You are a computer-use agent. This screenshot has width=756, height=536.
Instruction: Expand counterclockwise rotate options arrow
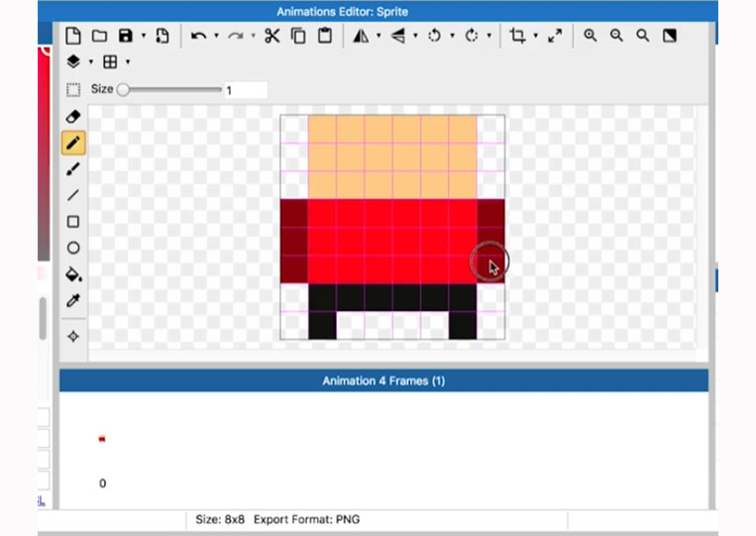click(452, 36)
